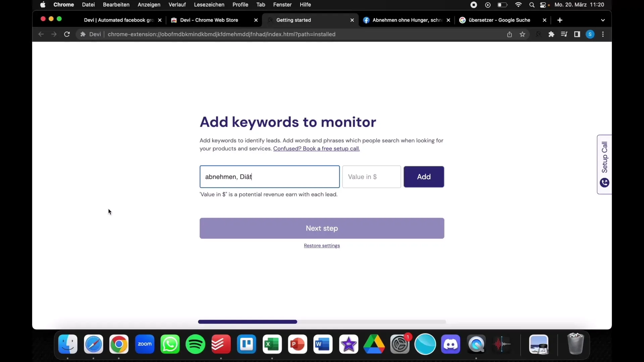Open the Chrome application menu

click(x=63, y=5)
